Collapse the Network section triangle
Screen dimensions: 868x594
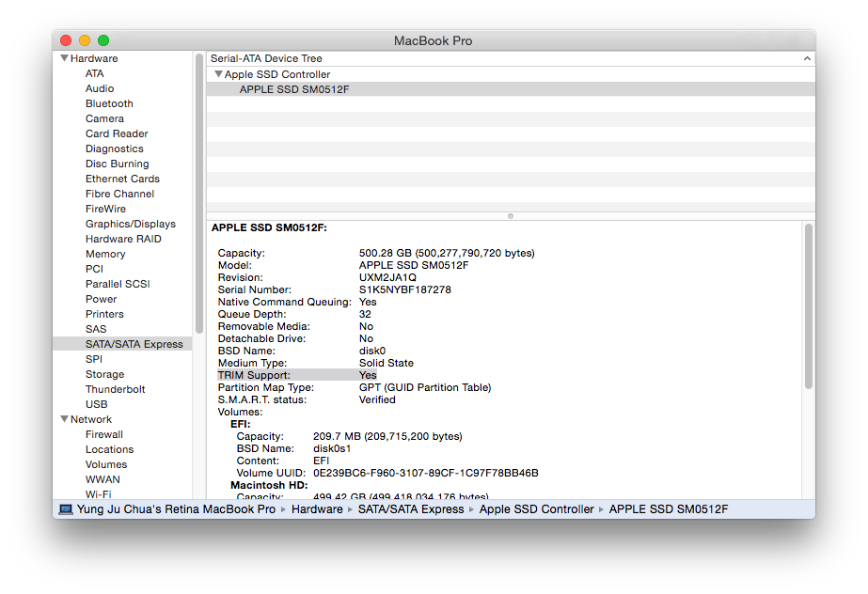click(x=64, y=419)
